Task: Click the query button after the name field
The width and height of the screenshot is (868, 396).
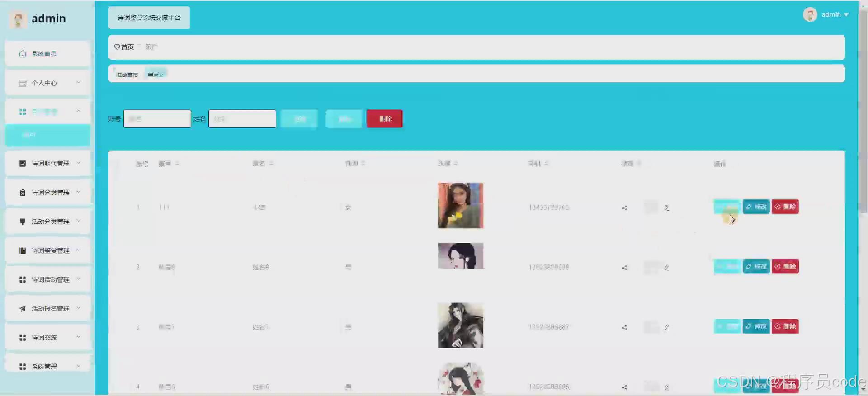Action: [299, 119]
